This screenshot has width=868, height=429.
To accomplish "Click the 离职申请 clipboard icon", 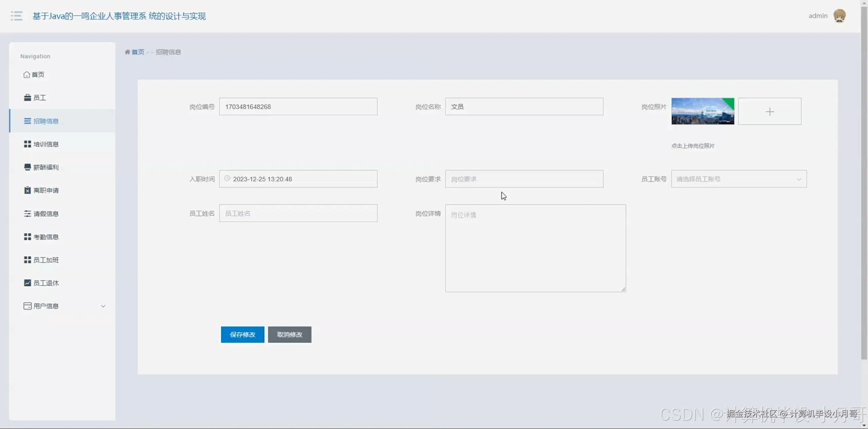I will click(27, 190).
